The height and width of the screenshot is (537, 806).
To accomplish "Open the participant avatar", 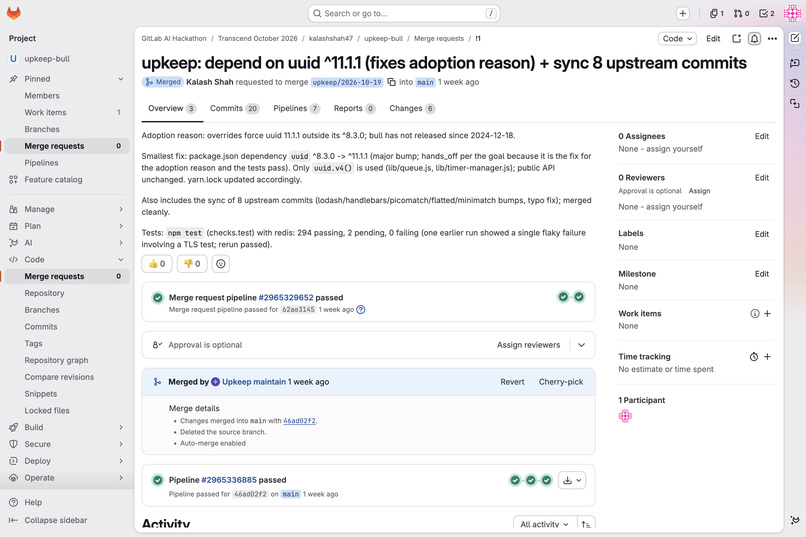I will point(625,416).
